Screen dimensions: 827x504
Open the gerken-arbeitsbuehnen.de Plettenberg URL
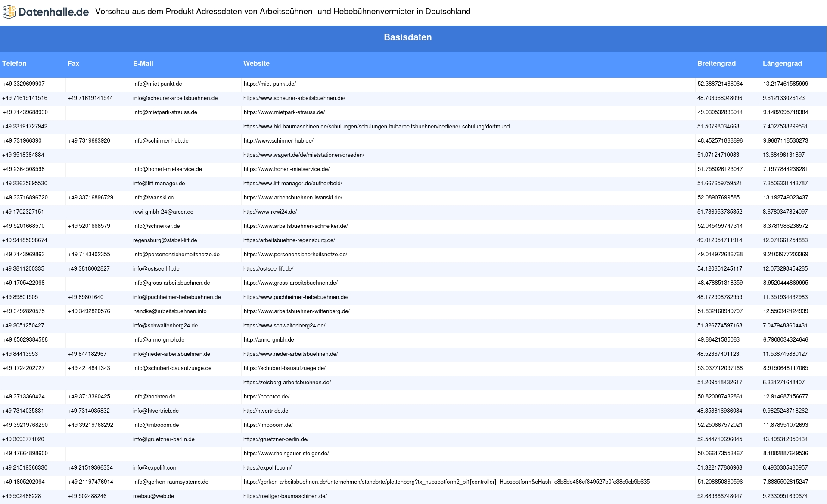447,482
